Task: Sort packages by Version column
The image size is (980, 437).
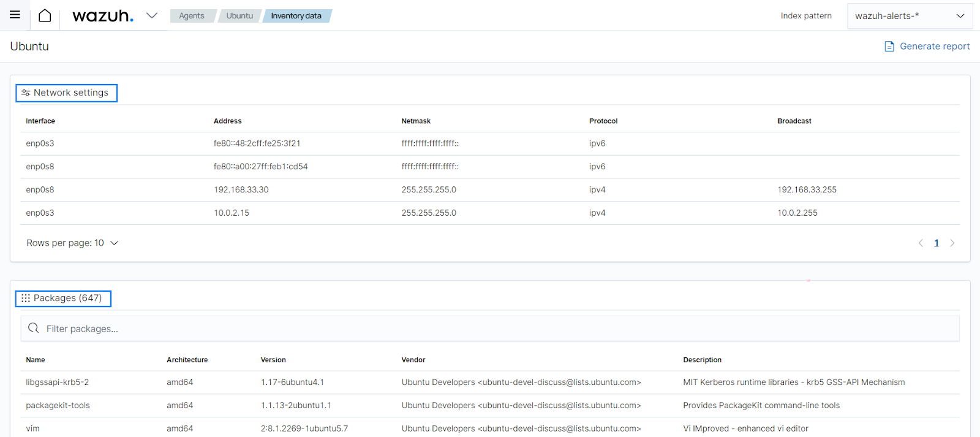Action: pyautogui.click(x=273, y=360)
